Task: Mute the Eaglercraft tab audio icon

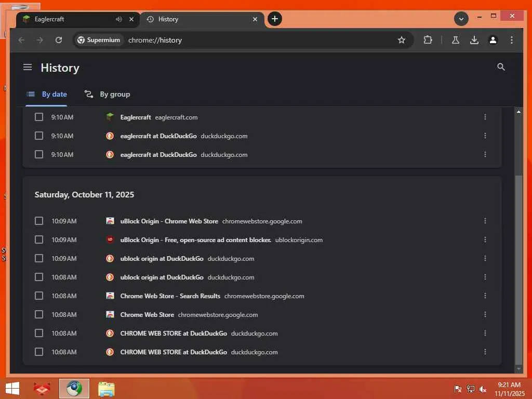Action: point(119,19)
